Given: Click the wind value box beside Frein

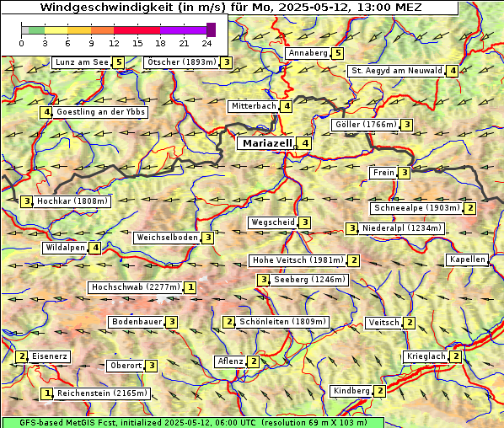Looking at the screenshot, I should (404, 174).
